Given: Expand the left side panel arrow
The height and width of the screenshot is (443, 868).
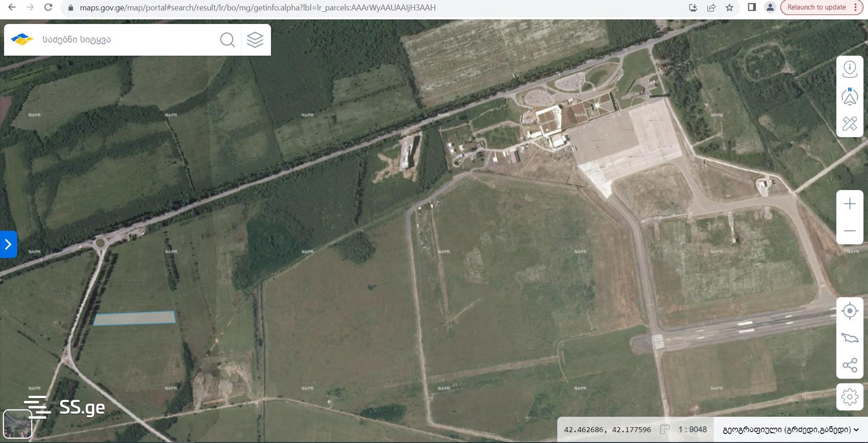Looking at the screenshot, I should [8, 244].
